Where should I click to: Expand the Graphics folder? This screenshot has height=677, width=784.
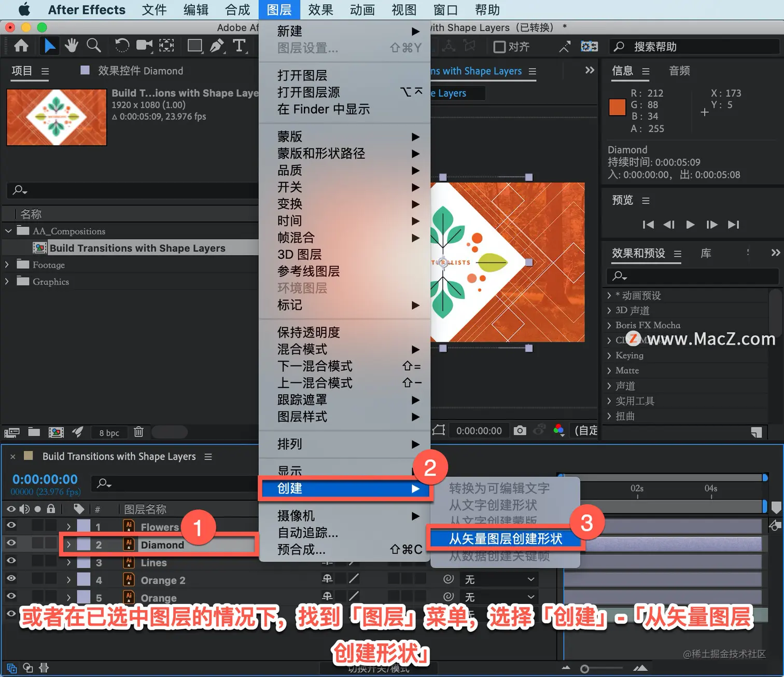pyautogui.click(x=7, y=281)
